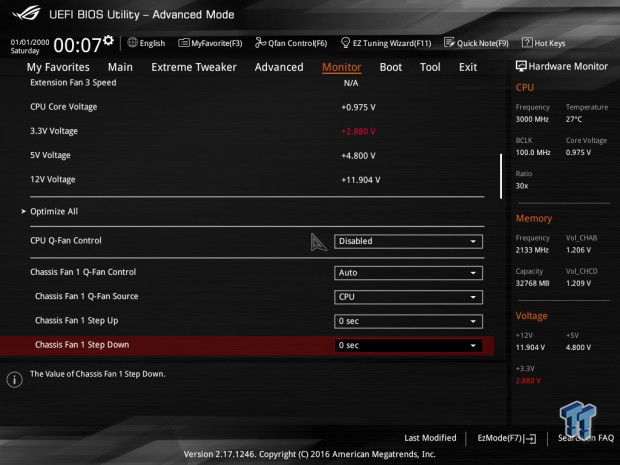Viewport: 620px width, 465px height.
Task: Open the My Favorites tab
Action: (x=58, y=67)
